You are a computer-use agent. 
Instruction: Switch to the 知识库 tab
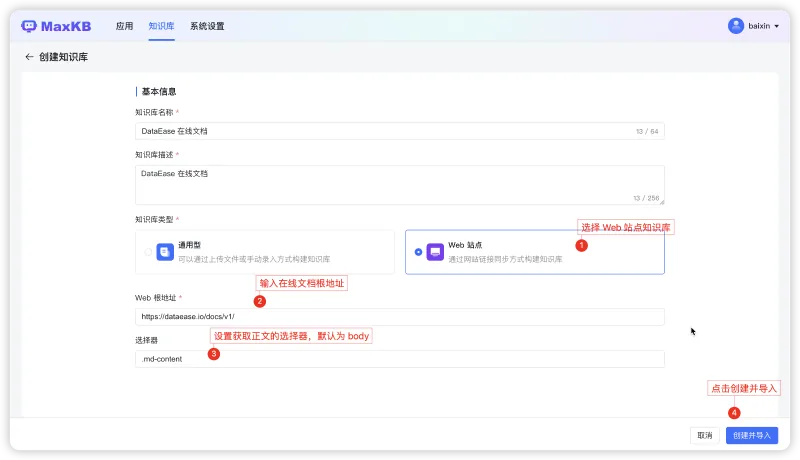pyautogui.click(x=161, y=26)
